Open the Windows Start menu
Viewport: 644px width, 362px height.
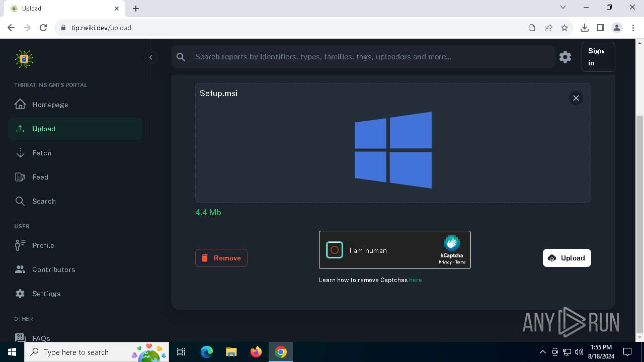pos(12,352)
